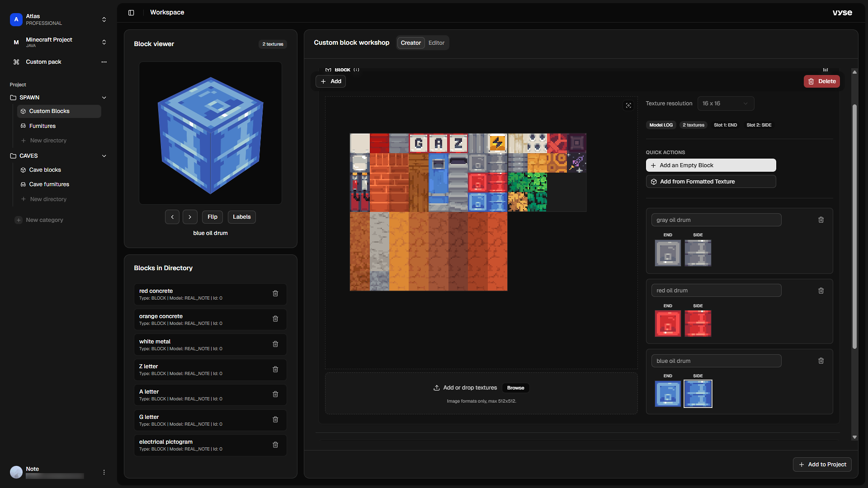Select blue oil drum SIDE texture slot
This screenshot has width=868, height=488.
point(698,394)
